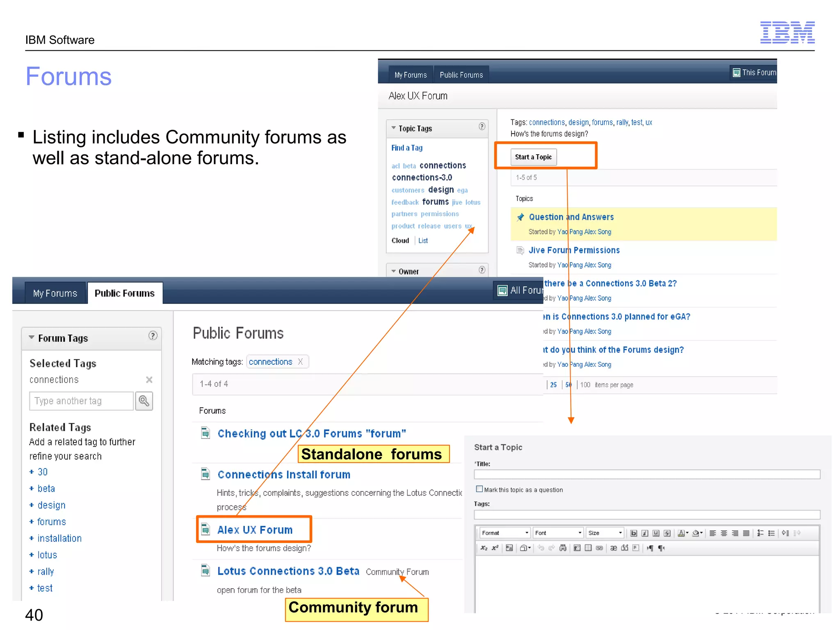Collapse the Topic Tags panel
This screenshot has height=630, width=840.
pos(394,128)
